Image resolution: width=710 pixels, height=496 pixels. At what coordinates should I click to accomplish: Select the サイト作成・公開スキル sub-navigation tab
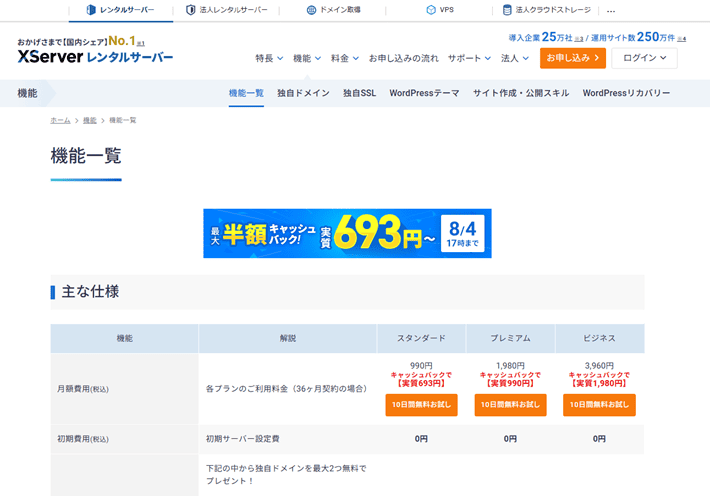click(x=521, y=93)
